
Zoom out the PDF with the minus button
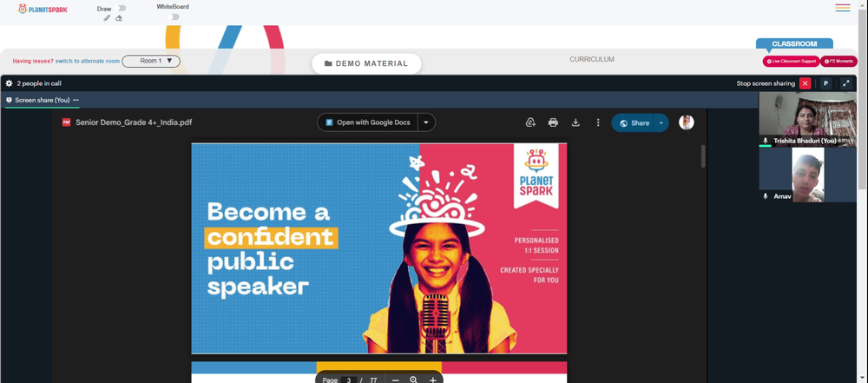pyautogui.click(x=395, y=380)
